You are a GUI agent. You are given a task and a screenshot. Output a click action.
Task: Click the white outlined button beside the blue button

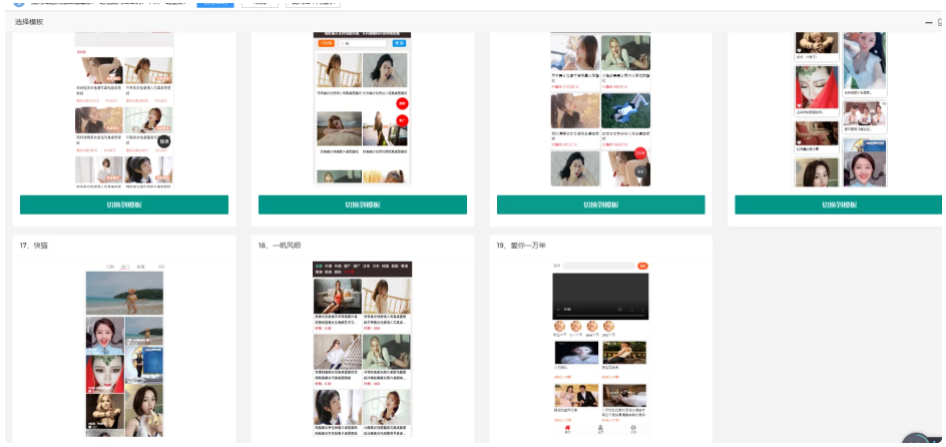(x=261, y=3)
